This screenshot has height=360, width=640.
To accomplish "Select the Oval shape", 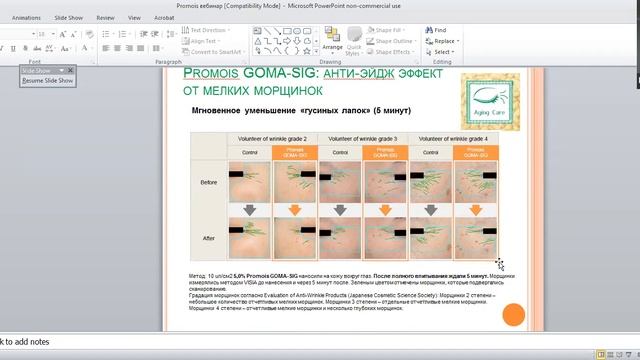I will click(x=297, y=31).
